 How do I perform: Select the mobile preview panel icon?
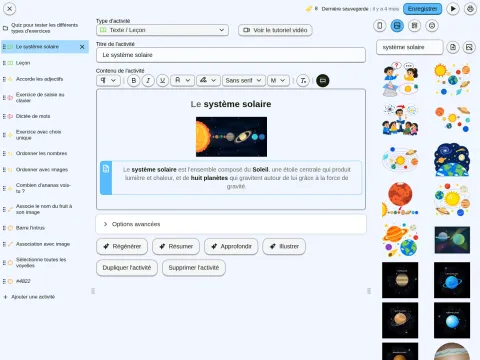[x=380, y=26]
